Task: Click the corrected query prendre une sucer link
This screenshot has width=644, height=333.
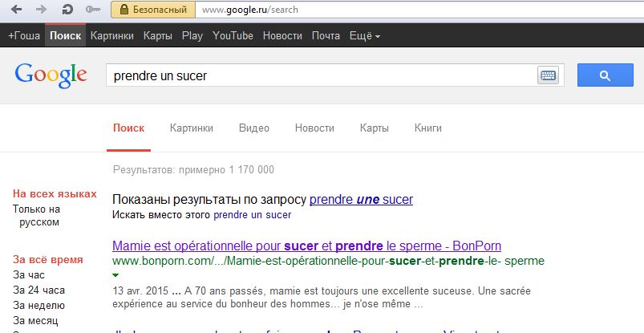Action: coord(361,199)
